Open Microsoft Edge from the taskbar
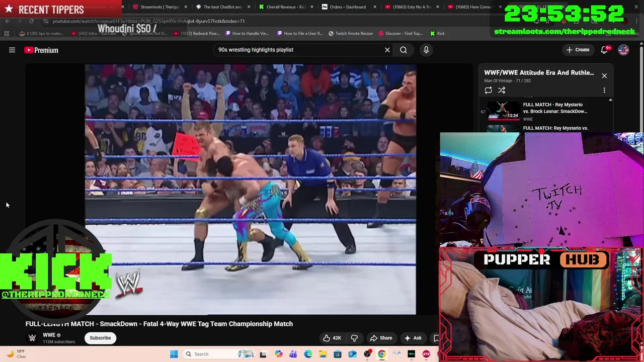 click(x=308, y=354)
